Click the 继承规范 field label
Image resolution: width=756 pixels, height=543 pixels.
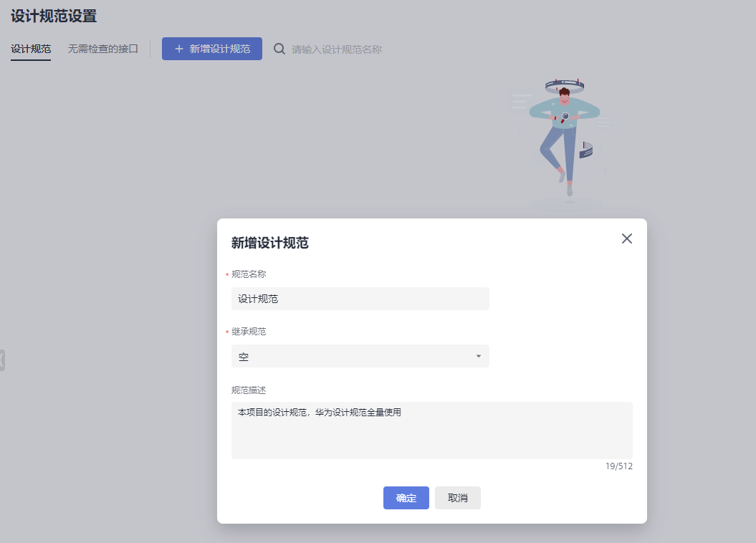tap(249, 332)
